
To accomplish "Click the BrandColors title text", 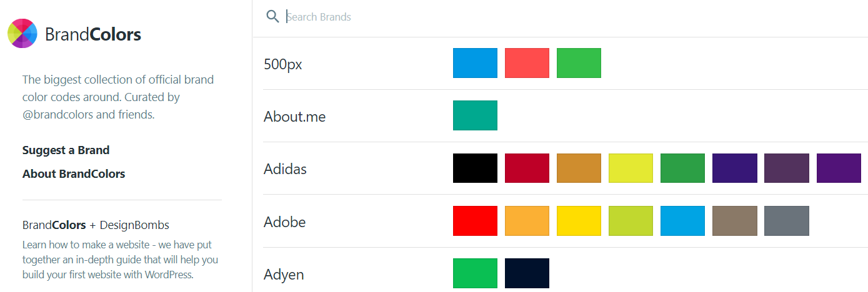I will (93, 34).
